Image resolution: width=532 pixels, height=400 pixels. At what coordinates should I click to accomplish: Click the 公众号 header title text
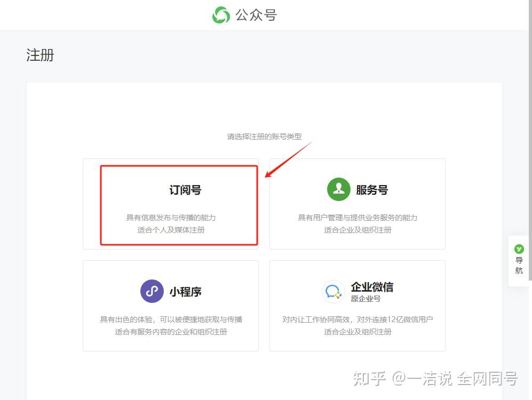[256, 15]
